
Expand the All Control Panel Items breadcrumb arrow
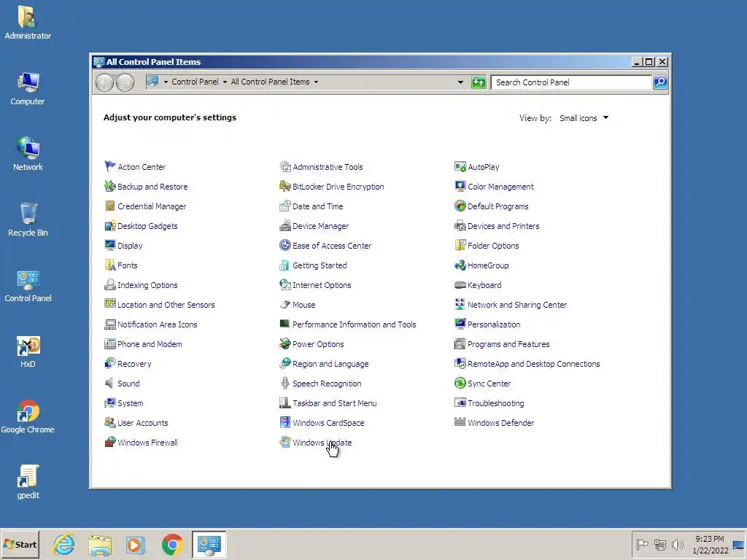click(316, 82)
